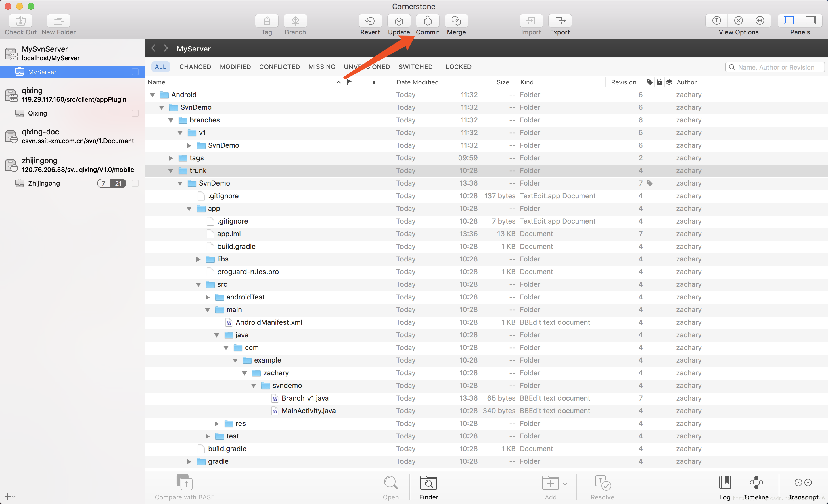Select the MySvnServer repository in sidebar
828x504 pixels.
(x=72, y=53)
